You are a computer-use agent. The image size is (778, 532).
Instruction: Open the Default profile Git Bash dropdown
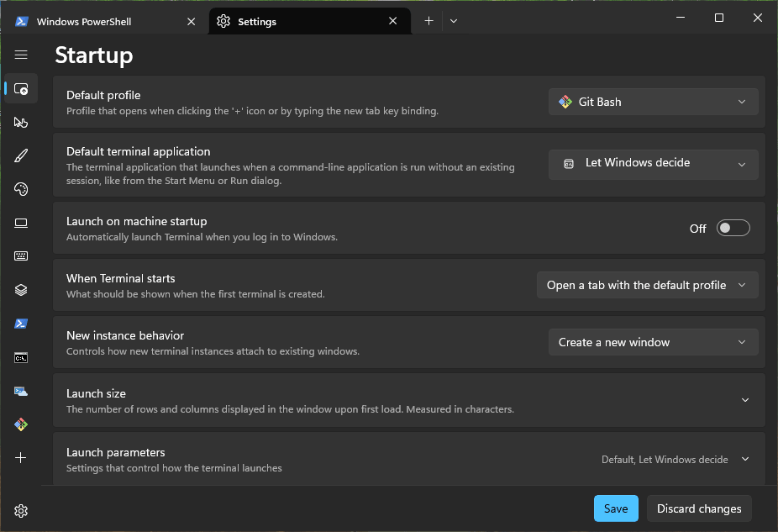pyautogui.click(x=653, y=102)
